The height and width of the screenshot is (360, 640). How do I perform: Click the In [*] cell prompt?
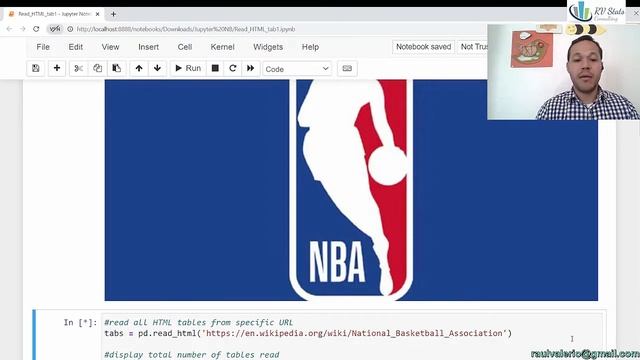(x=80, y=322)
